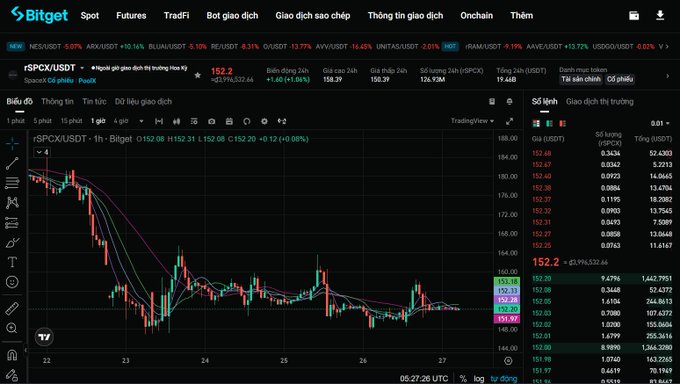Open the price alert bell icon
This screenshot has width=680, height=384.
click(510, 102)
